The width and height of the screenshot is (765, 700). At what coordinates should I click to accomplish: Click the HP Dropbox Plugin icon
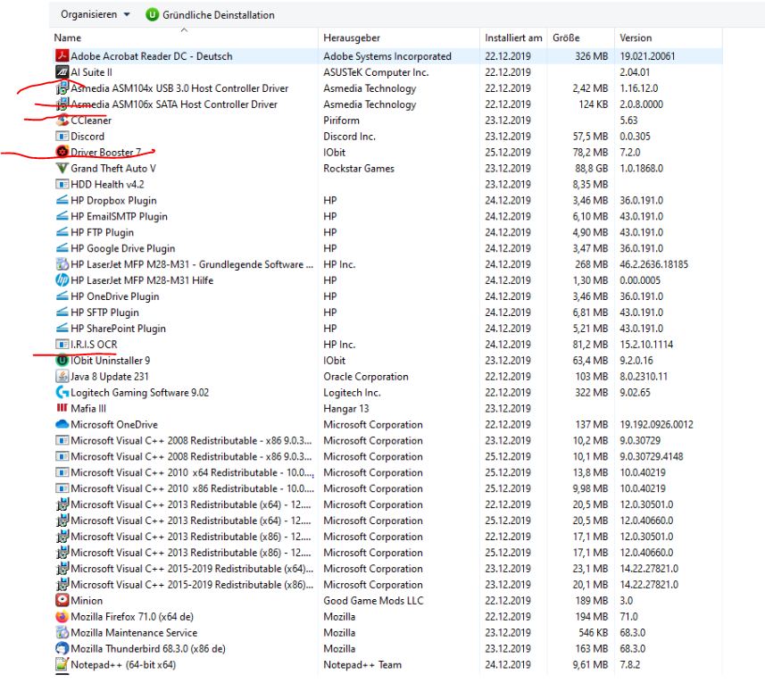coord(62,200)
